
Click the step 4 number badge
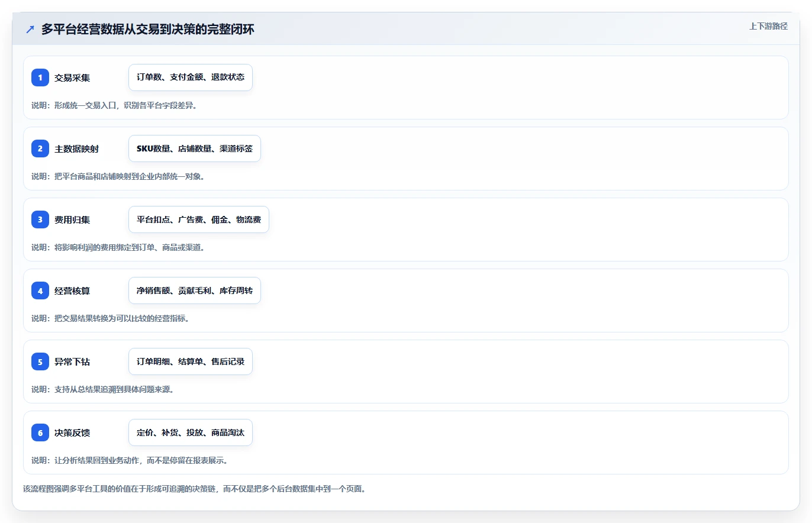click(x=40, y=290)
